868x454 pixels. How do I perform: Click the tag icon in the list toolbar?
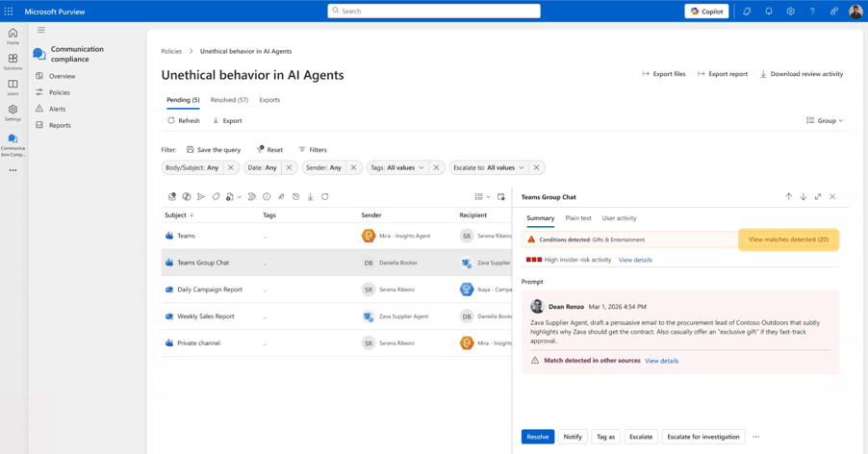pos(216,197)
